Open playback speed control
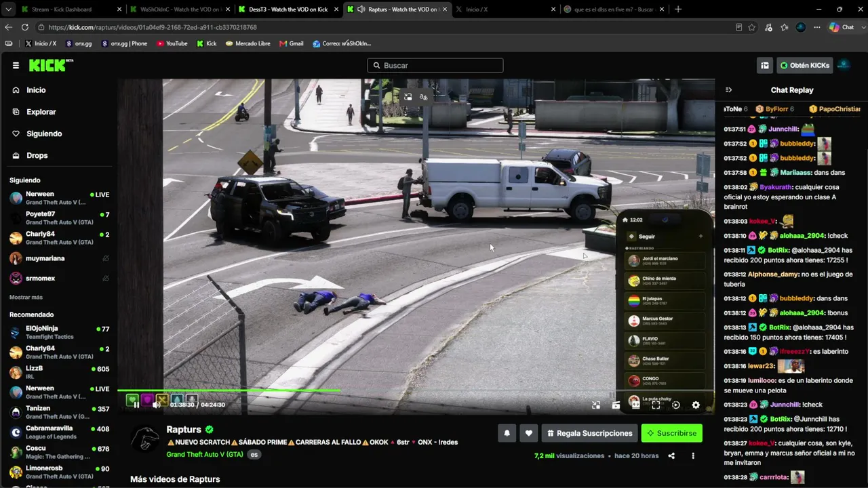The height and width of the screenshot is (488, 868). 676,405
